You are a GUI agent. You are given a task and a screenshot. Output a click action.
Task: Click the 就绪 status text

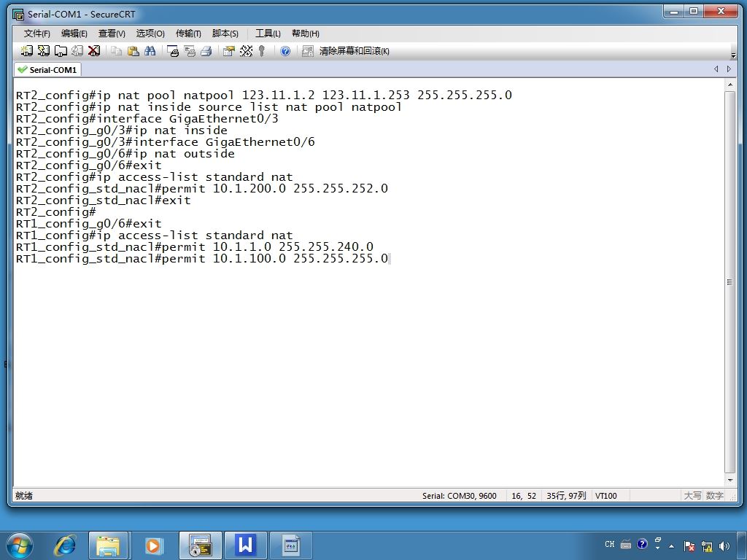tap(24, 496)
